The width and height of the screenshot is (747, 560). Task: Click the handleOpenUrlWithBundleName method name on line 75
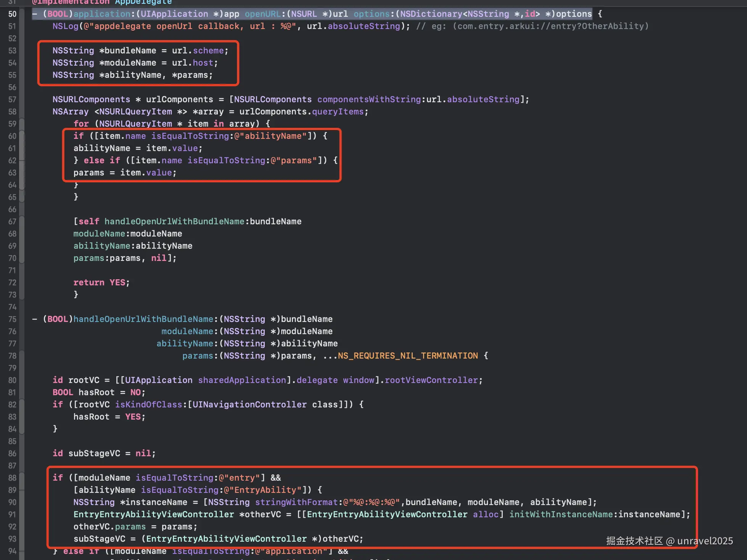point(143,319)
